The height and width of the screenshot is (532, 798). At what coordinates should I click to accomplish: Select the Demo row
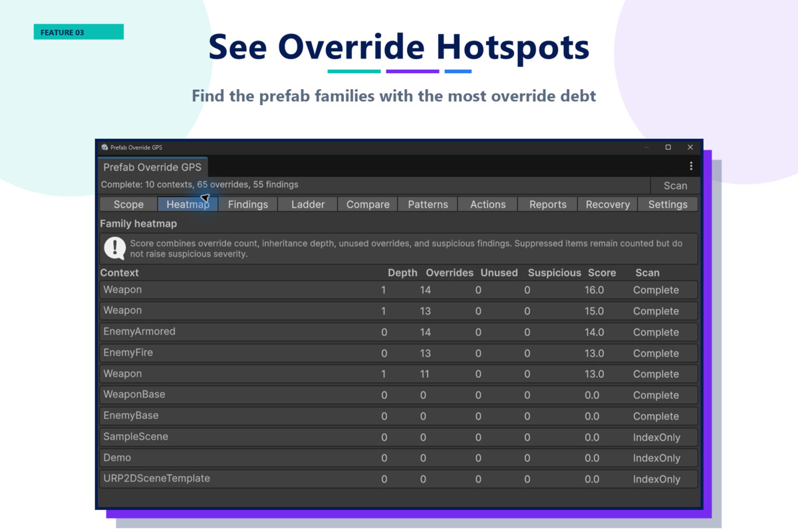[399, 458]
